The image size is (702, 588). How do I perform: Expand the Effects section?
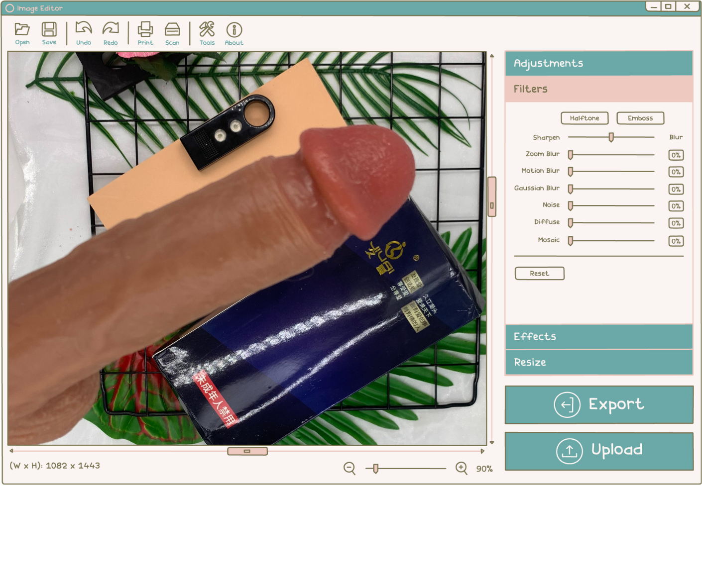coord(598,337)
